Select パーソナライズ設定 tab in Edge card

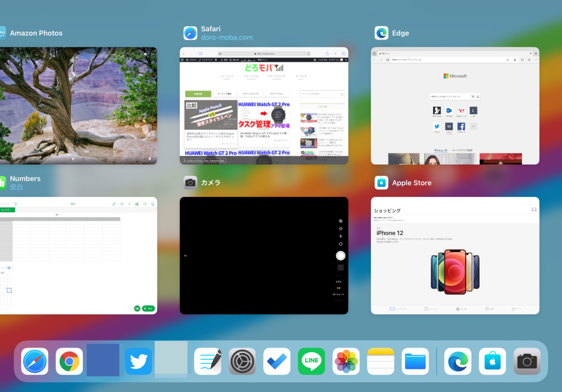coord(462,150)
